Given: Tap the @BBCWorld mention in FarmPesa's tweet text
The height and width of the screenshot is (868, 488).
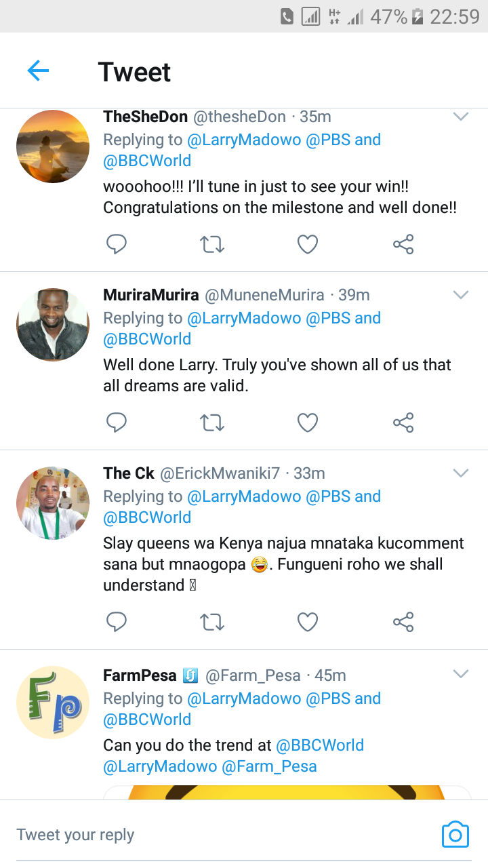Looking at the screenshot, I should [x=320, y=745].
